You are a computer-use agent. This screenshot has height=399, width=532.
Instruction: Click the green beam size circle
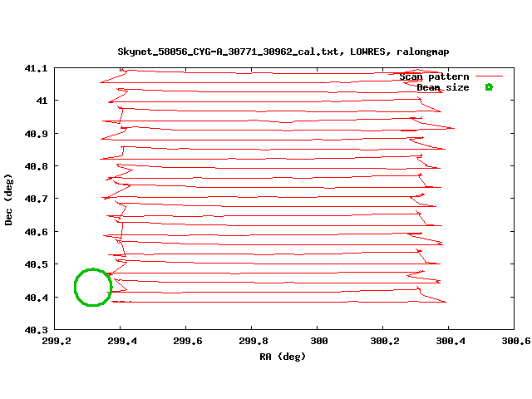click(x=93, y=288)
